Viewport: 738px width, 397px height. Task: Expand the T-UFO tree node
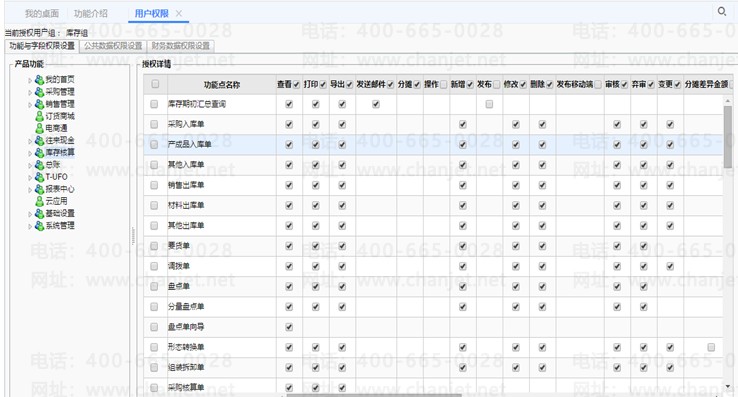click(x=30, y=178)
